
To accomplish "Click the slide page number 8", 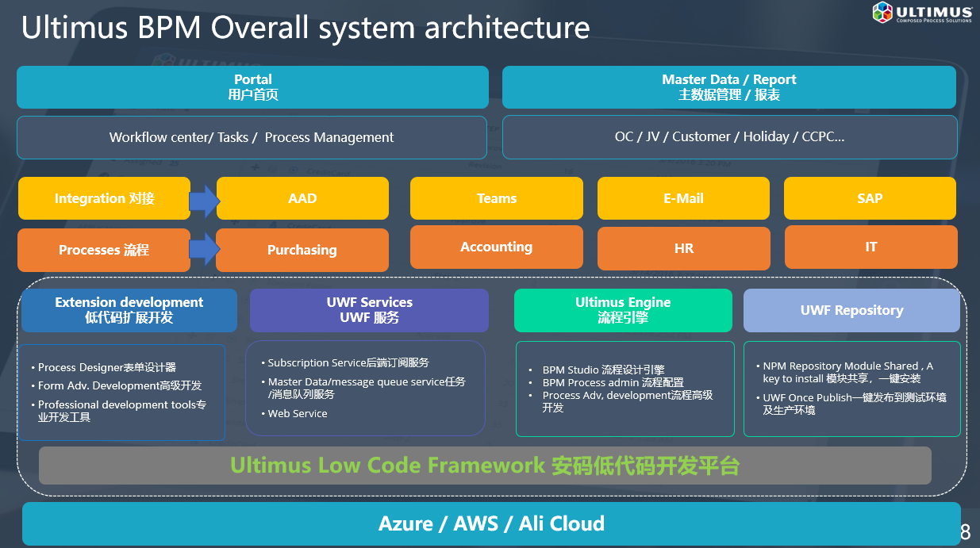I will tap(965, 532).
